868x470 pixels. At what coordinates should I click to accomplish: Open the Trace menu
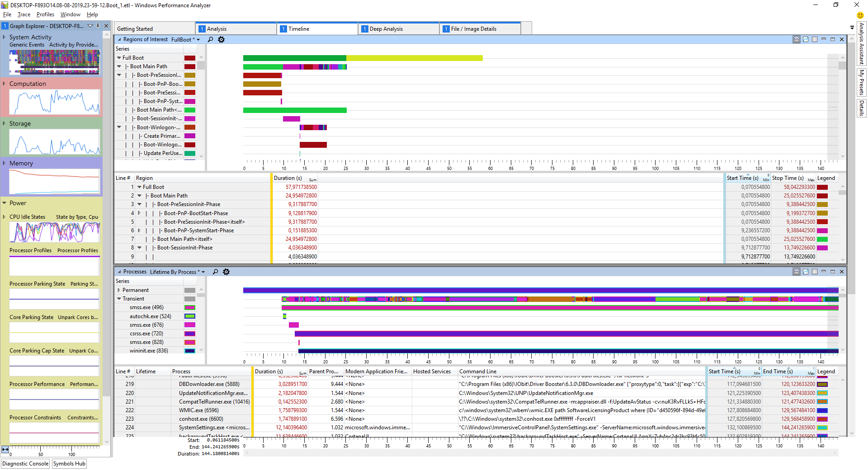(x=24, y=14)
